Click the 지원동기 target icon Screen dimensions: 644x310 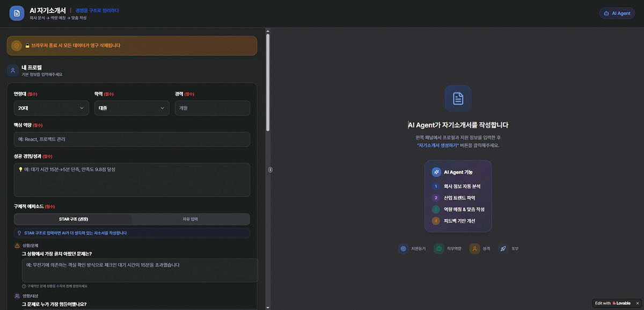tap(403, 249)
